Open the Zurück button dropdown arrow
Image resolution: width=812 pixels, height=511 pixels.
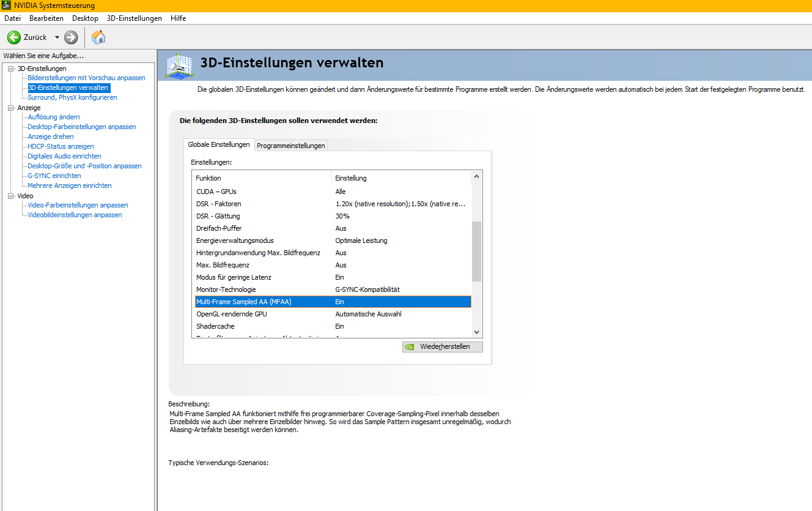(x=56, y=37)
